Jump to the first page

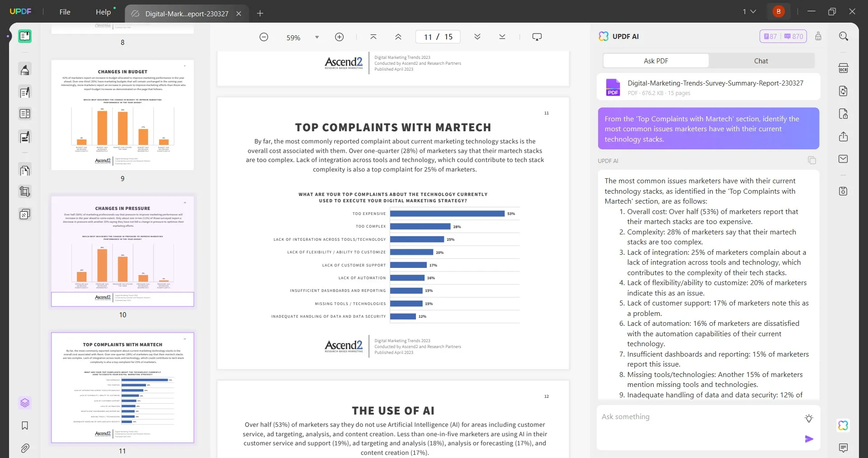click(373, 37)
